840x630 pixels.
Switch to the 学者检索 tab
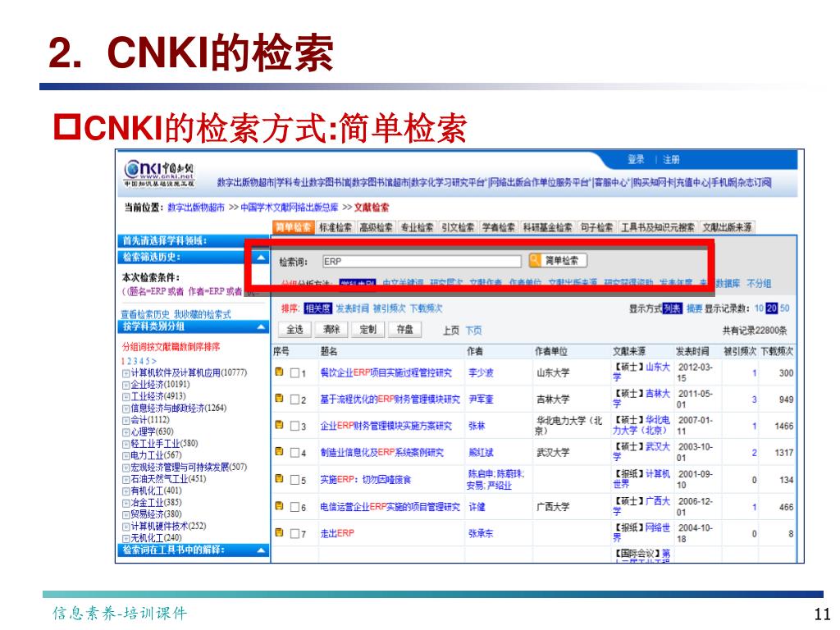[498, 227]
